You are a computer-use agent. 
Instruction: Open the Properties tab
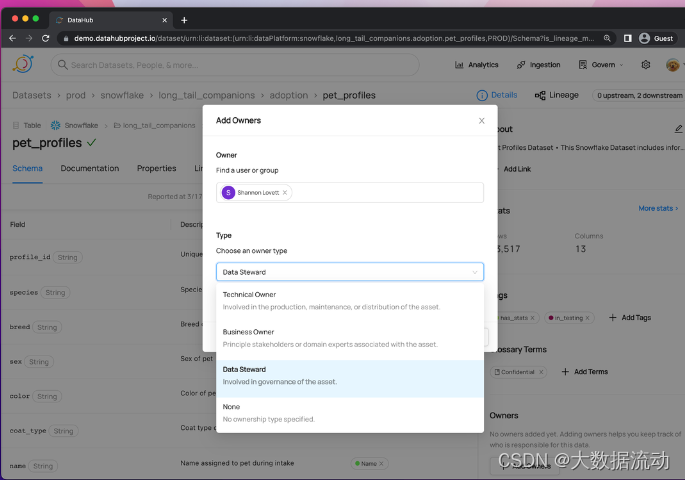156,169
